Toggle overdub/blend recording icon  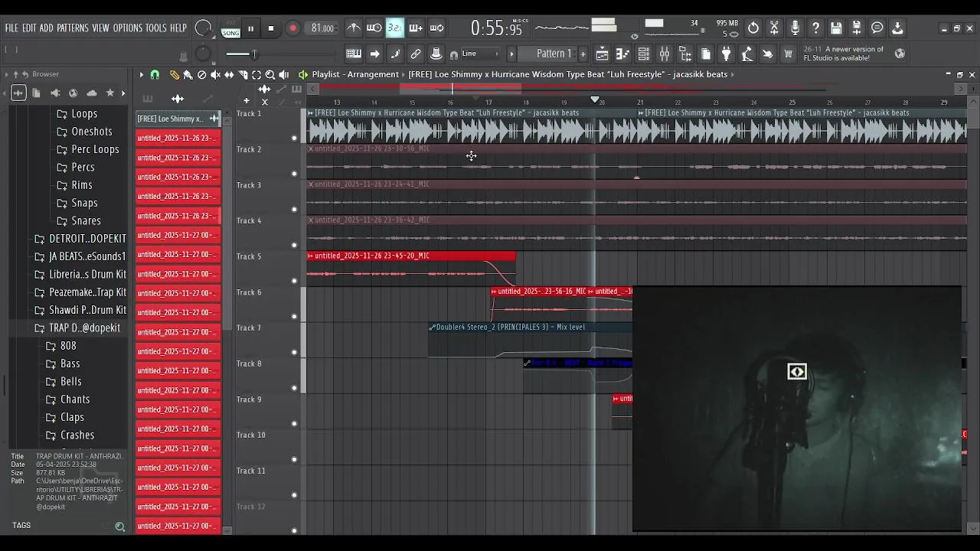(x=416, y=28)
